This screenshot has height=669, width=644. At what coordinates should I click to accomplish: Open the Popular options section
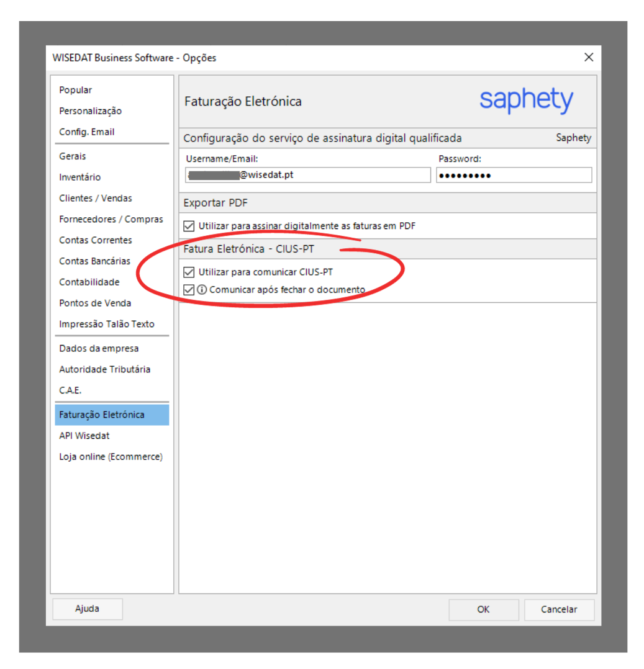click(x=76, y=90)
